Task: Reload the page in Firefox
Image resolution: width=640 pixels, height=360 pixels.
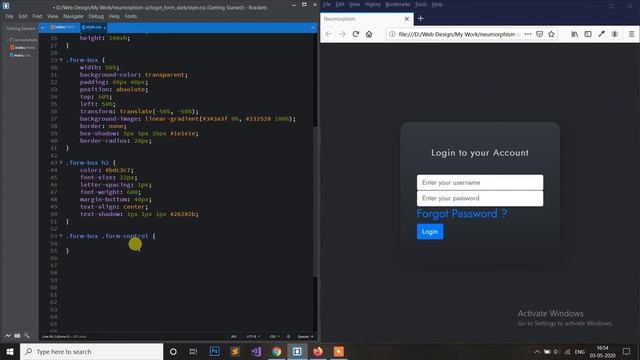Action: pos(356,34)
